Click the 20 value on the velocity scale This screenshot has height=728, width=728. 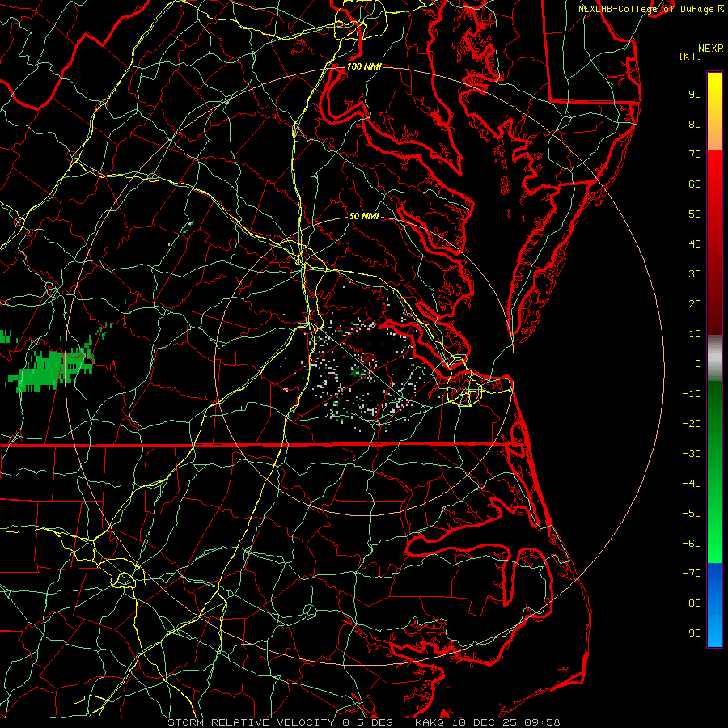[x=695, y=304]
